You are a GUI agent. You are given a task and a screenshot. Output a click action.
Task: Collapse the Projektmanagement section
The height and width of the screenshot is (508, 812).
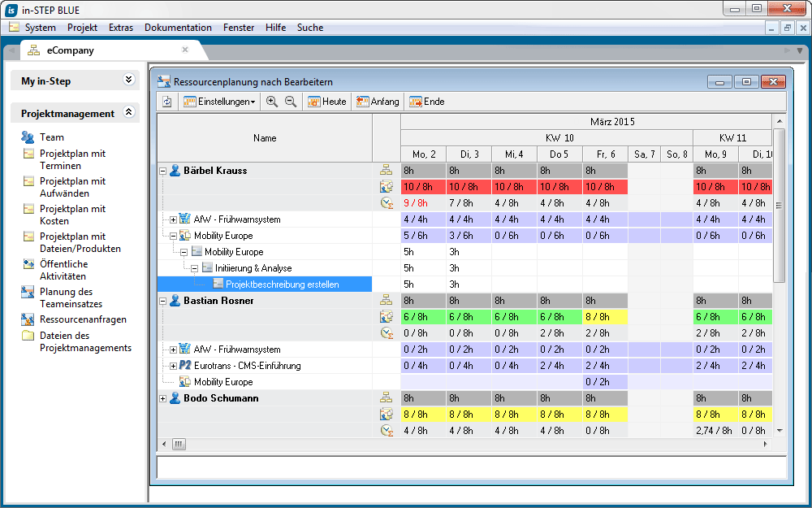128,113
